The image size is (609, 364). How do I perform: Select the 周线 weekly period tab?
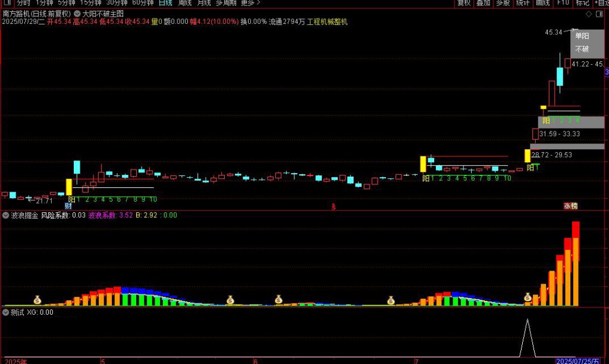click(186, 3)
